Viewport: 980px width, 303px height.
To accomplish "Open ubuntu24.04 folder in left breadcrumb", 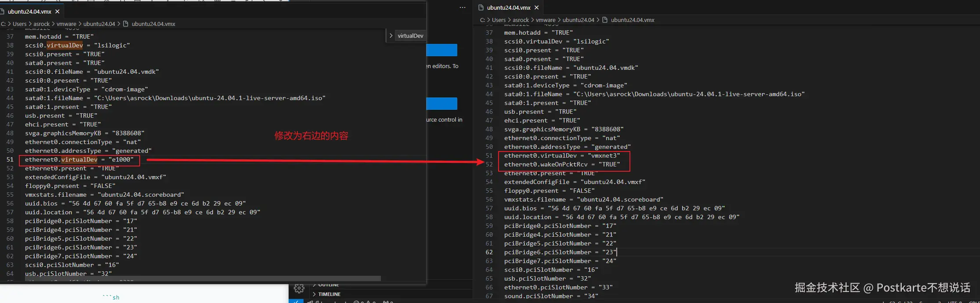I will coord(99,24).
